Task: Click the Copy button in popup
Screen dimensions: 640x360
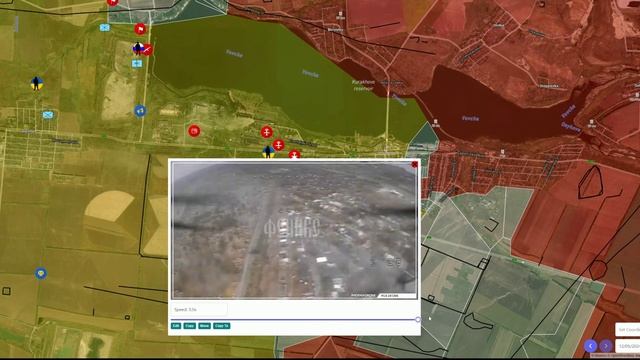Action: pyautogui.click(x=189, y=326)
